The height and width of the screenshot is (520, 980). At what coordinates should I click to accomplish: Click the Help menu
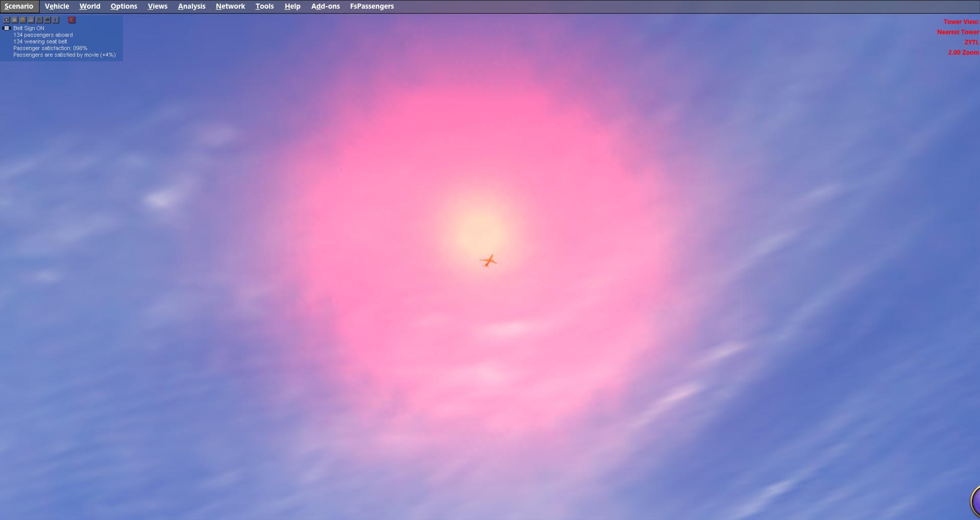[292, 6]
